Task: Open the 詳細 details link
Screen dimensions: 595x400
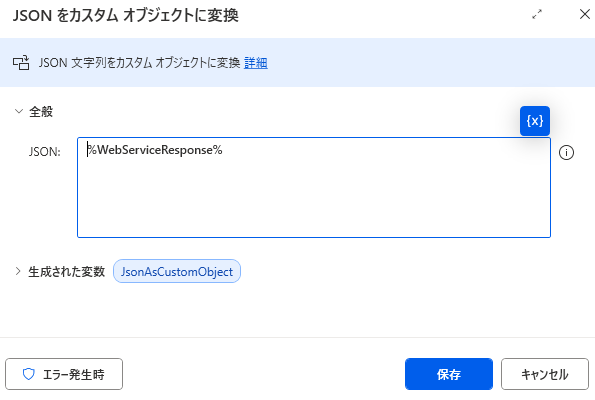Action: point(256,63)
